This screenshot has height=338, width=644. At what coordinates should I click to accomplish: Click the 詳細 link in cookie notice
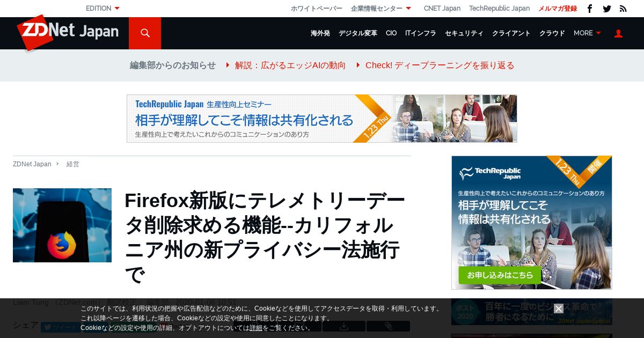pyautogui.click(x=256, y=328)
